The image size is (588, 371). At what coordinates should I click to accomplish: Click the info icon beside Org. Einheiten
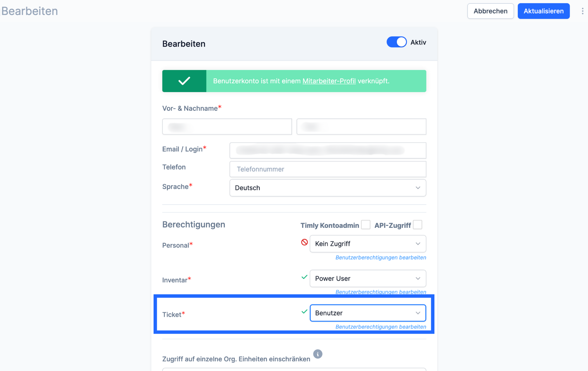[318, 354]
